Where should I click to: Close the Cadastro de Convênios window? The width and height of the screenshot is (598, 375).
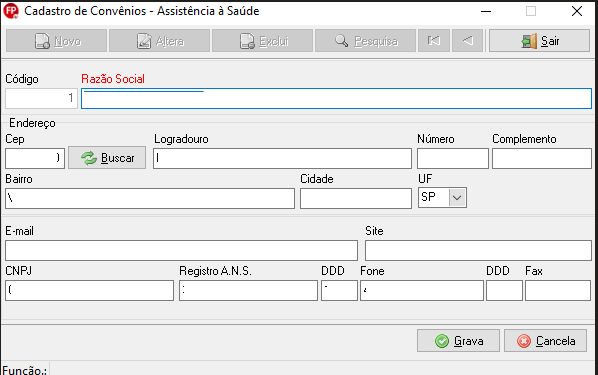(577, 11)
